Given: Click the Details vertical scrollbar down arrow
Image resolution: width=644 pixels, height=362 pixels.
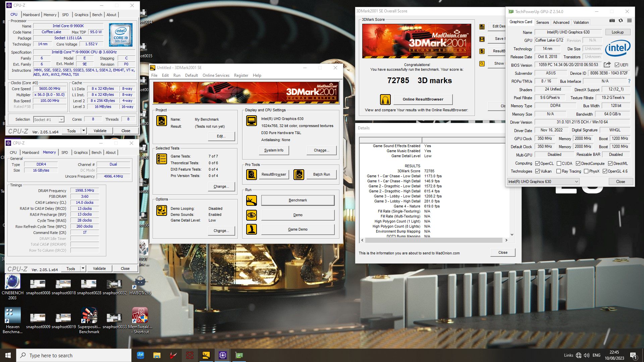Looking at the screenshot, I should tap(512, 235).
